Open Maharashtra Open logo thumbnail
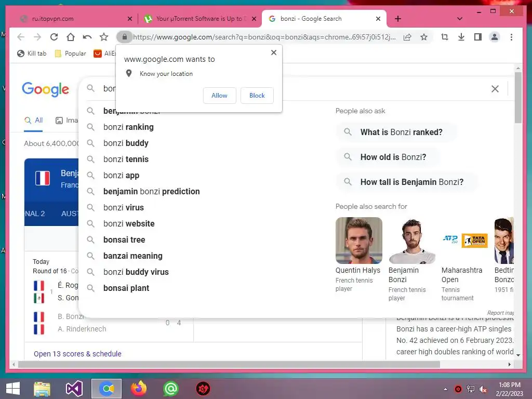Viewport: 532px width, 399px height. pos(464,241)
